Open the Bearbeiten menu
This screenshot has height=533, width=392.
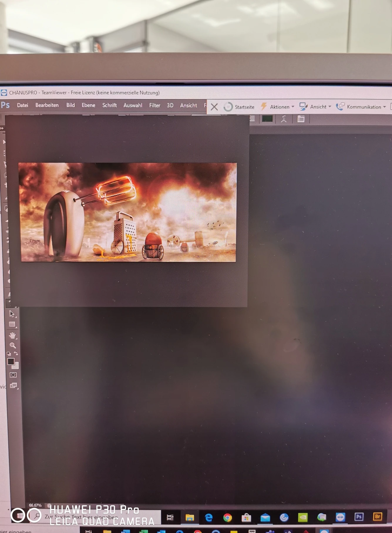coord(47,105)
